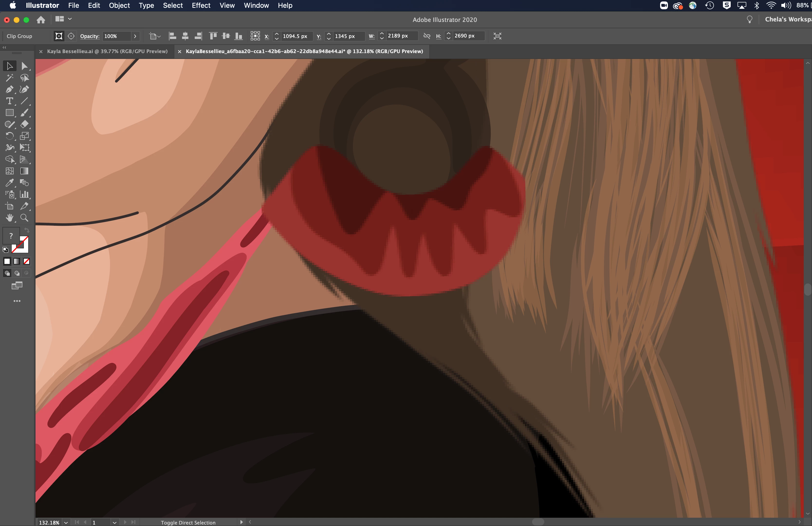
Task: Switch to Kayla Bessellieu.ai tab
Action: (x=107, y=51)
